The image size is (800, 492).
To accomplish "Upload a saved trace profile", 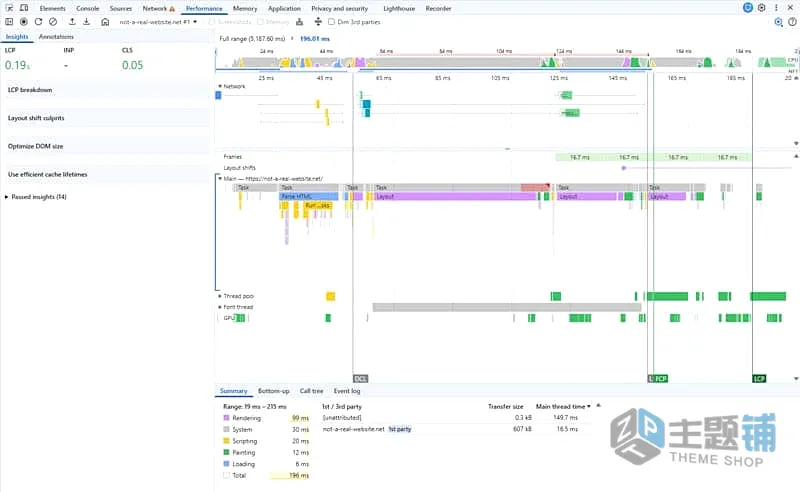I will coord(72,21).
